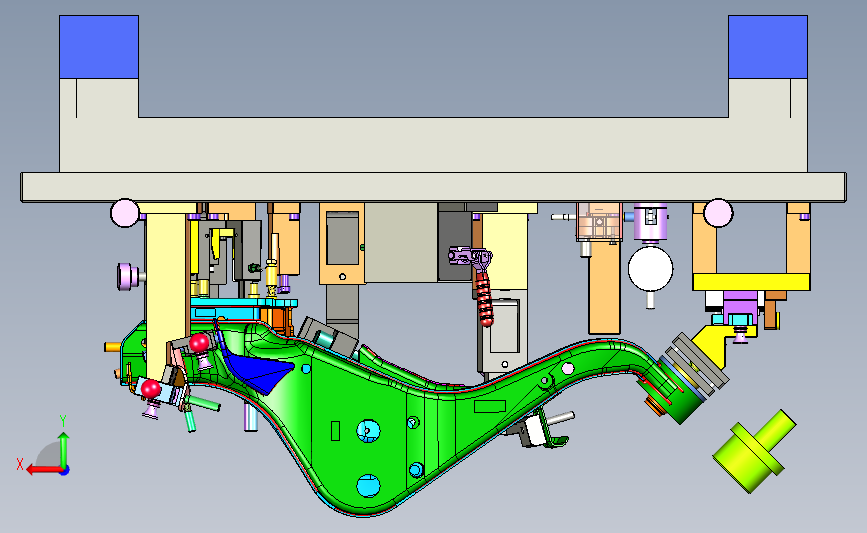867x533 pixels.
Task: Select the yellow-green loose pin at bottom right
Action: point(754,451)
